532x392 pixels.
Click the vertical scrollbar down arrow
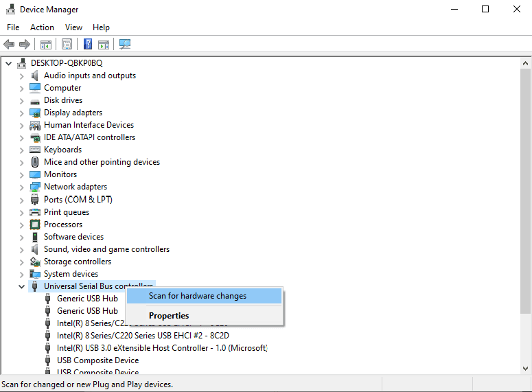click(525, 369)
